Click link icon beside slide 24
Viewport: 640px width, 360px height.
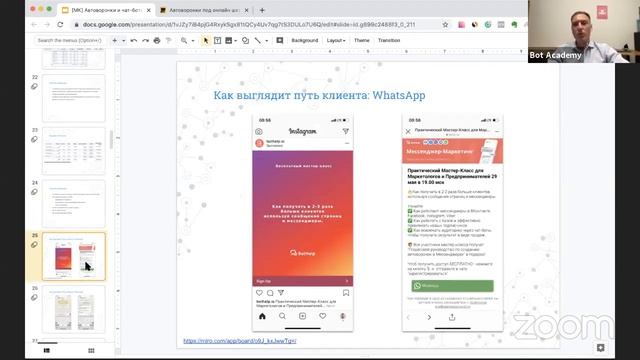(x=34, y=192)
